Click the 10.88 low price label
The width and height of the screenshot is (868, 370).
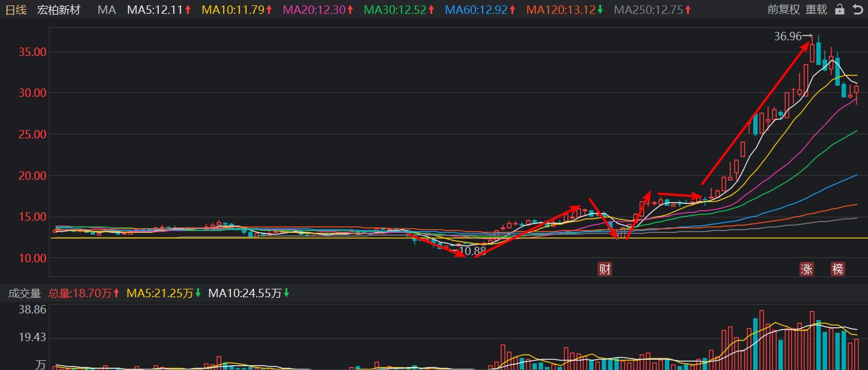(471, 251)
